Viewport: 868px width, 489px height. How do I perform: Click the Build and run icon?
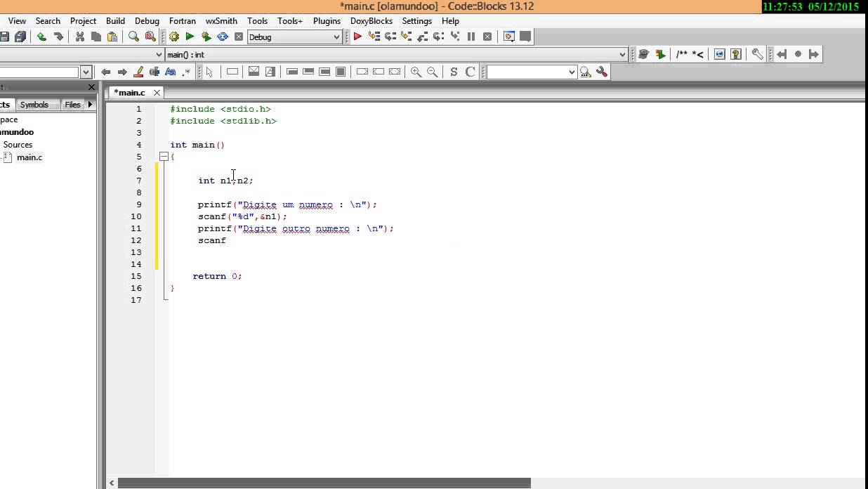tap(206, 37)
